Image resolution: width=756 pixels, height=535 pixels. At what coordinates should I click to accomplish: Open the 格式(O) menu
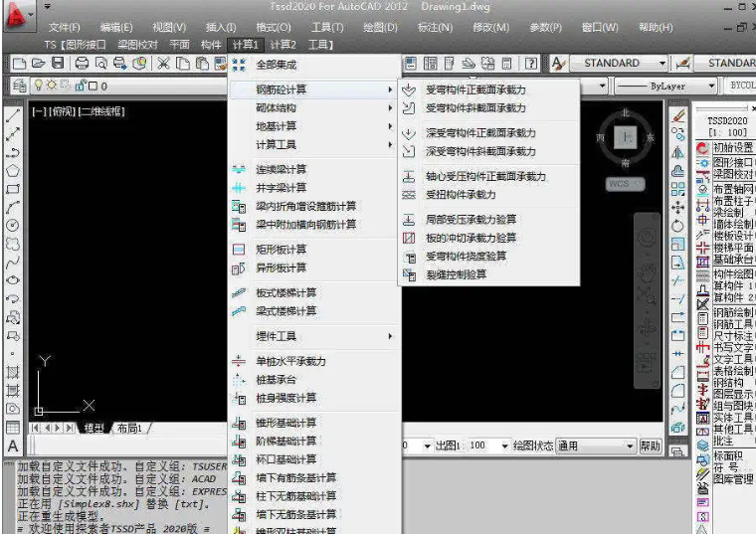coord(274,28)
